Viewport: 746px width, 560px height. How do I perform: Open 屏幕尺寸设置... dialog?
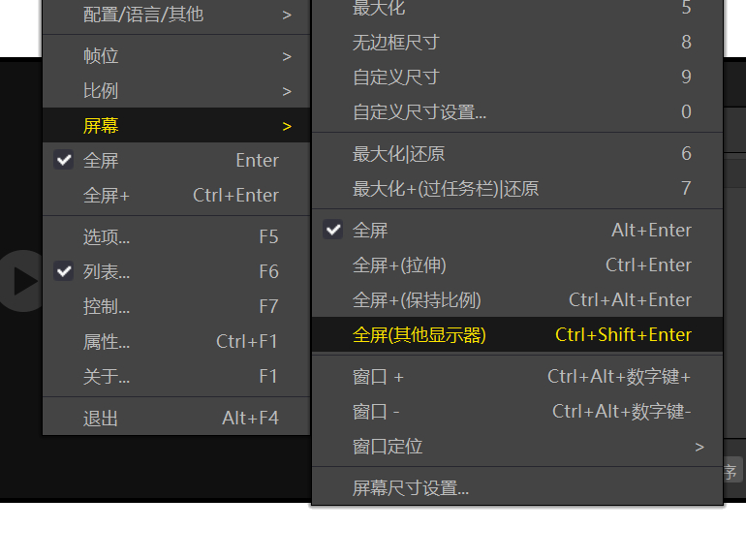click(517, 487)
